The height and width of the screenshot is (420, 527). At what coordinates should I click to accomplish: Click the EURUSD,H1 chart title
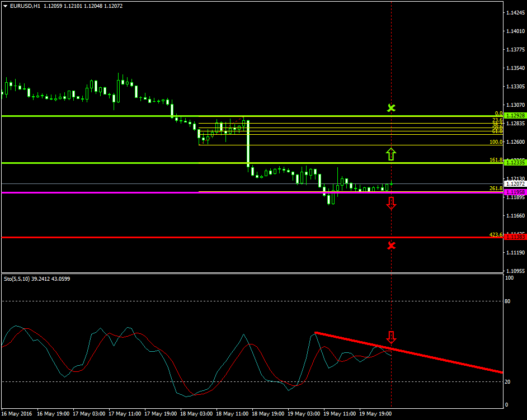click(x=25, y=4)
